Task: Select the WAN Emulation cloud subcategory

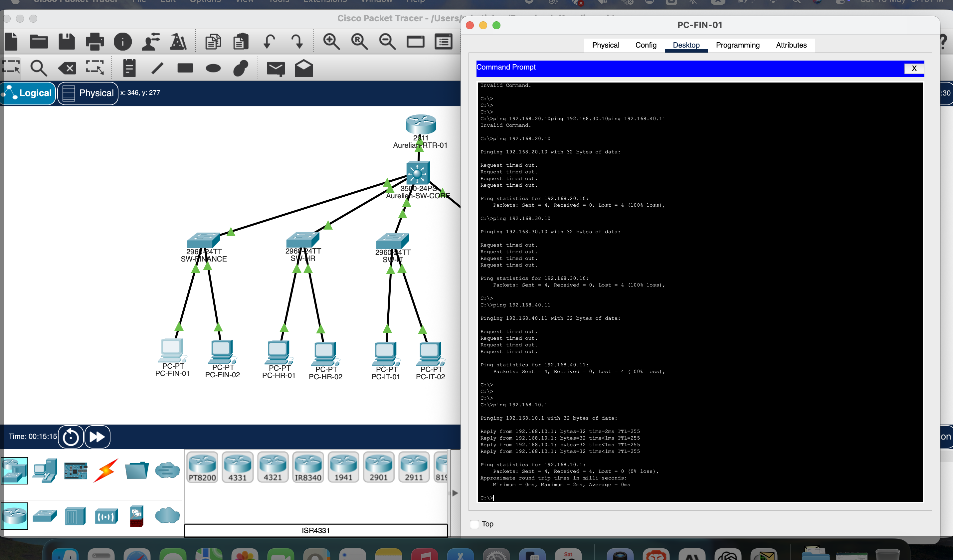Action: point(167,515)
